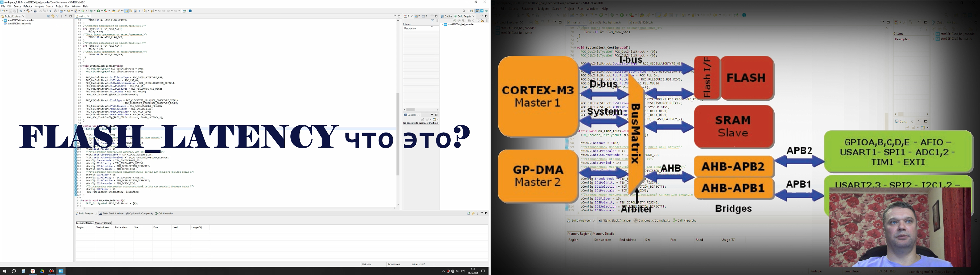Click the home icon in bright Build Targets toolbar
Image resolution: width=980 pixels, height=275 pixels.
pyautogui.click(x=470, y=21)
